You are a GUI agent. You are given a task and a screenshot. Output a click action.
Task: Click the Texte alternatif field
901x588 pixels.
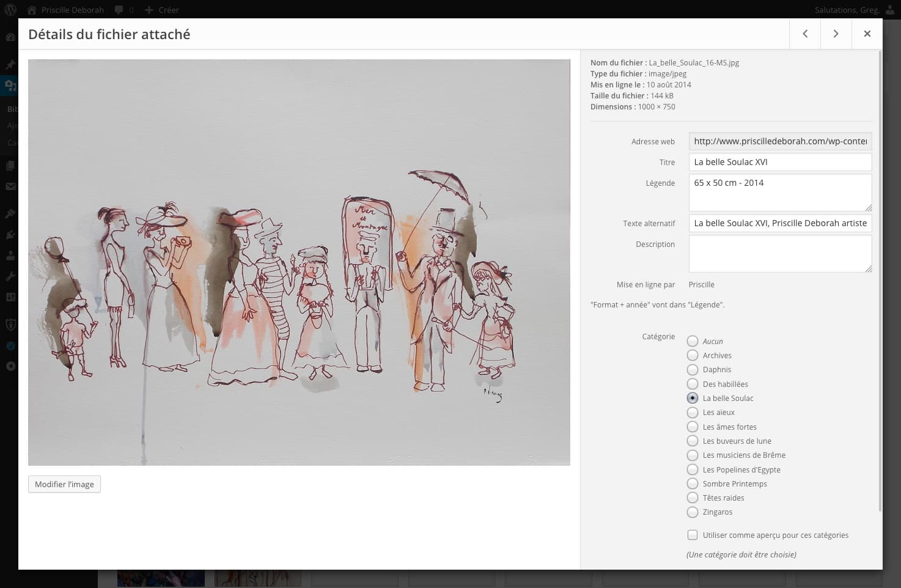tap(780, 223)
